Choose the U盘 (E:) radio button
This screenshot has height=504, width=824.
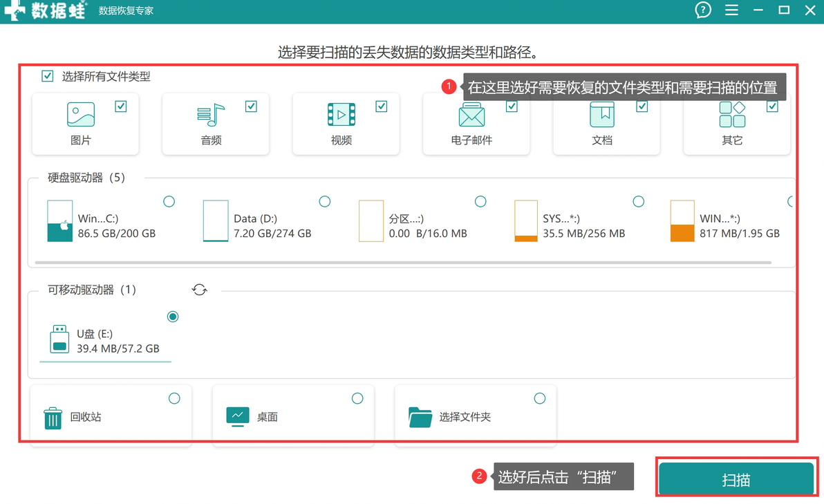click(x=172, y=317)
